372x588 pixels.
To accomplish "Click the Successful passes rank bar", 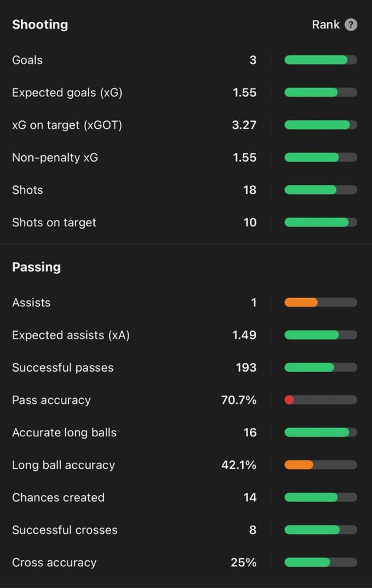I will [321, 367].
